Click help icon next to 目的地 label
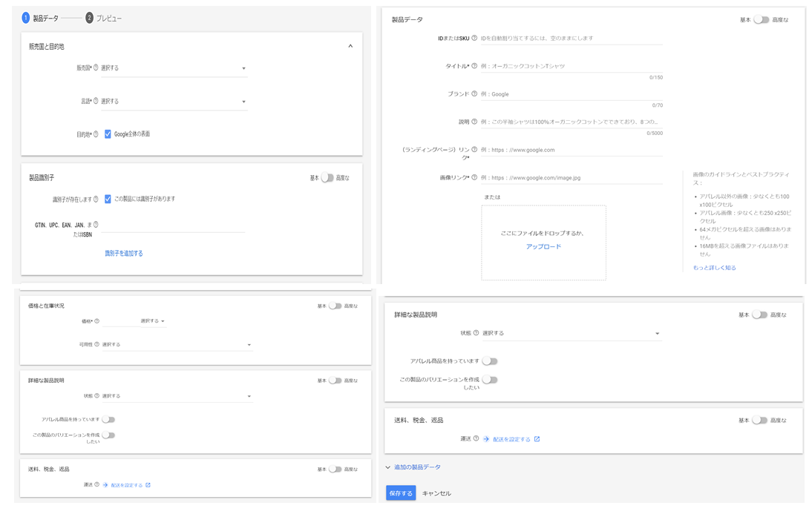Screen dimensions: 812x517 96,134
